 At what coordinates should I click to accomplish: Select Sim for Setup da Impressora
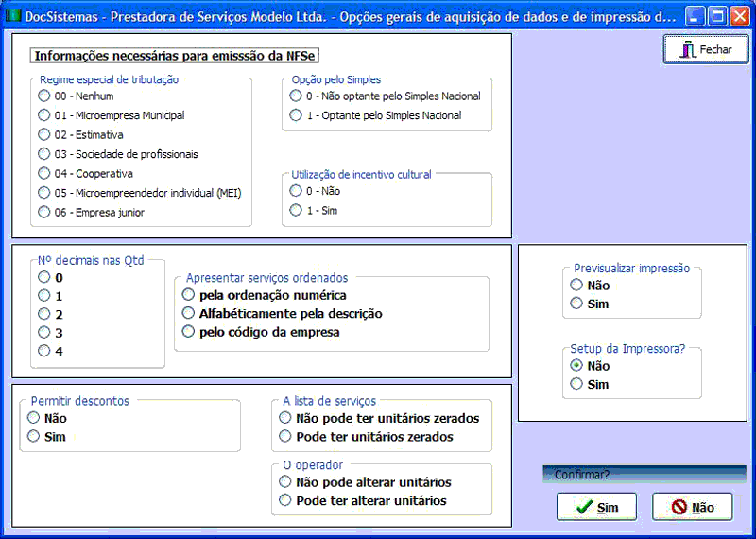point(576,384)
